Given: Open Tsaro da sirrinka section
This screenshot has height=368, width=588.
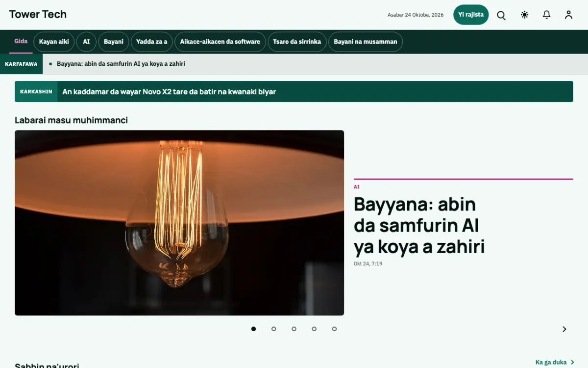Looking at the screenshot, I should [297, 42].
